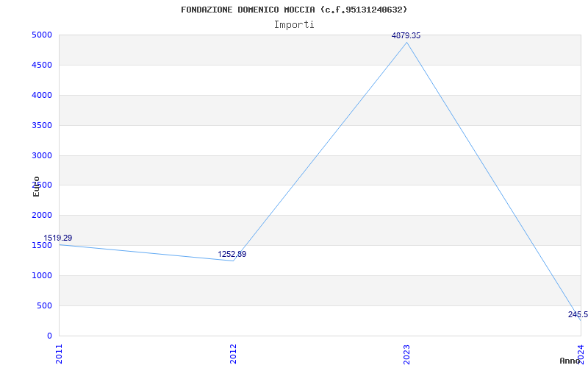588x368 pixels.
Task: Click the 1500 y-axis value
Action: click(x=42, y=246)
